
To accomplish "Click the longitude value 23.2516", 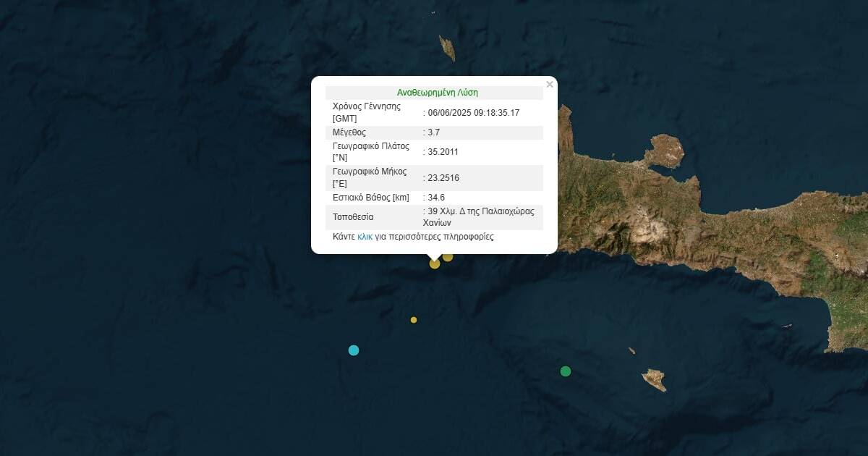I will (443, 178).
